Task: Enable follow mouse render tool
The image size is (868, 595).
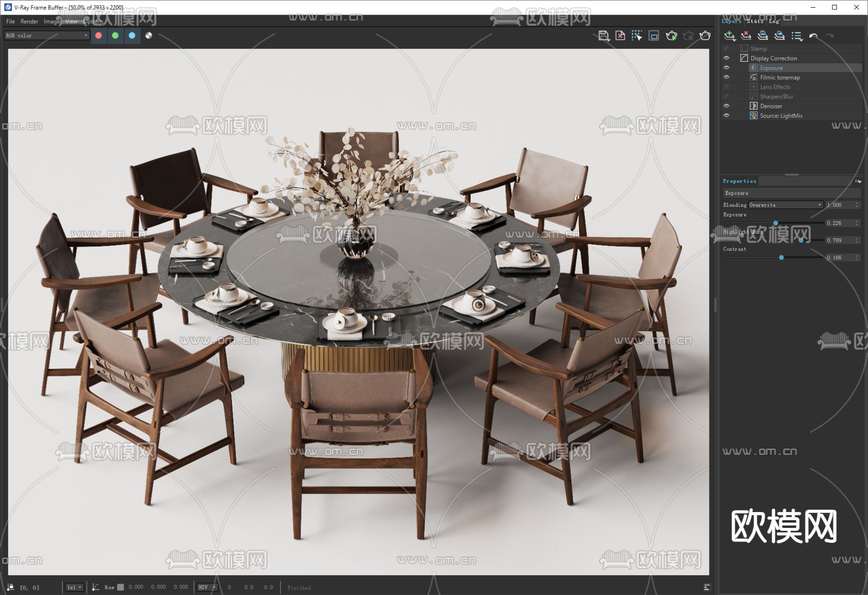Action: tap(637, 36)
